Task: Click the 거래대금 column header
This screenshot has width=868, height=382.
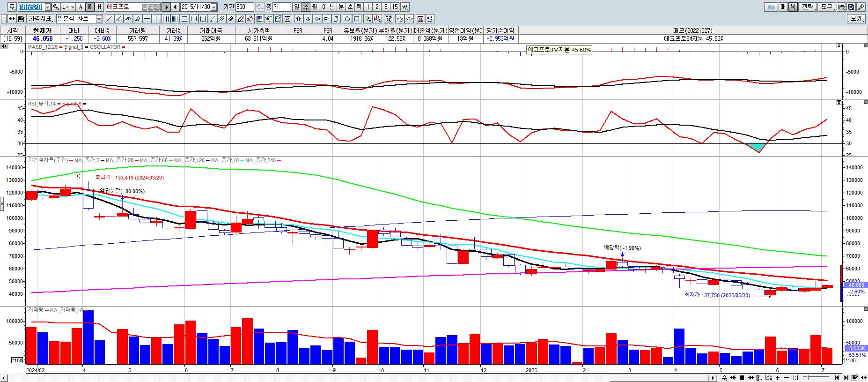Action: (211, 30)
